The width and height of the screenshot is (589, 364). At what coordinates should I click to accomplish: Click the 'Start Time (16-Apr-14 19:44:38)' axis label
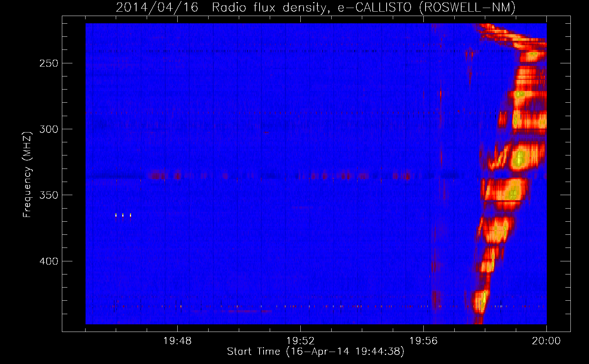pyautogui.click(x=316, y=352)
